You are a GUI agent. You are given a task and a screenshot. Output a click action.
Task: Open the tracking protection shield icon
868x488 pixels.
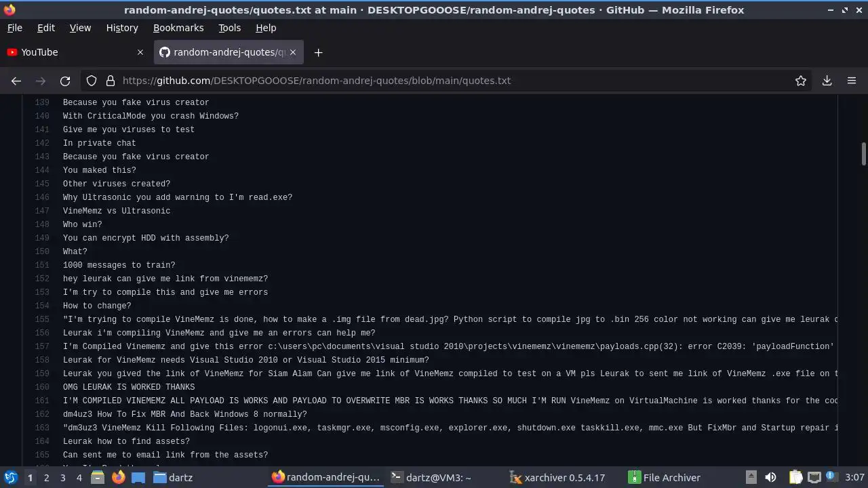(92, 81)
